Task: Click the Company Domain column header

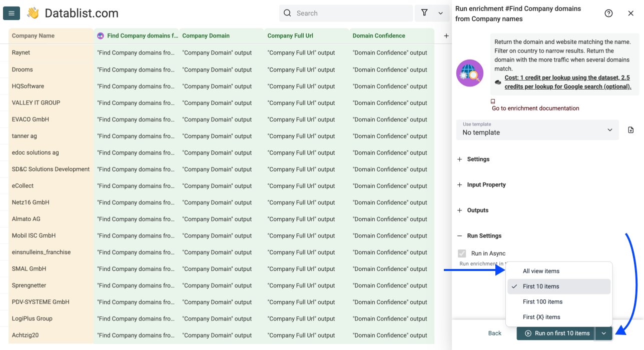Action: (x=221, y=36)
